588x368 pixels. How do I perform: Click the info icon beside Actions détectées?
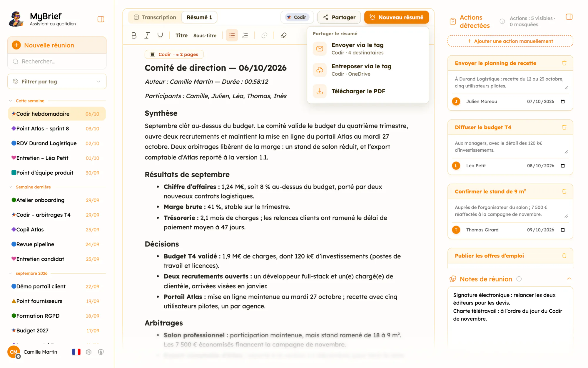coord(502,21)
